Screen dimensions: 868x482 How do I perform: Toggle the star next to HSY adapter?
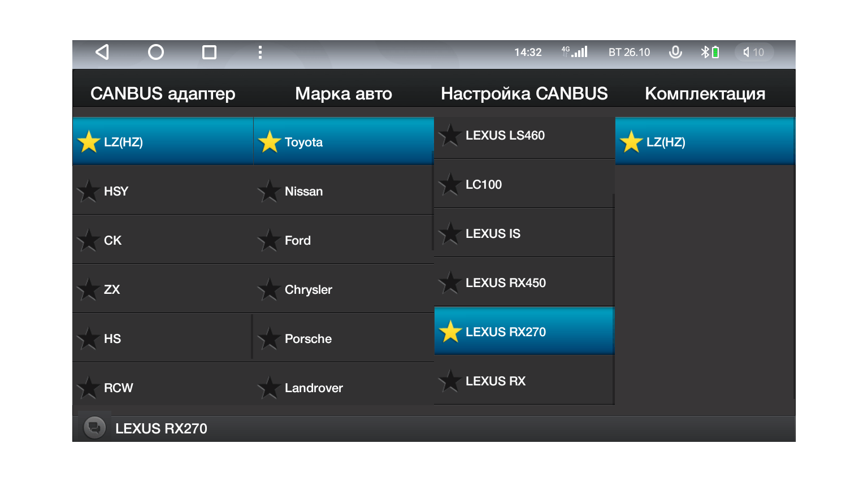click(x=89, y=191)
